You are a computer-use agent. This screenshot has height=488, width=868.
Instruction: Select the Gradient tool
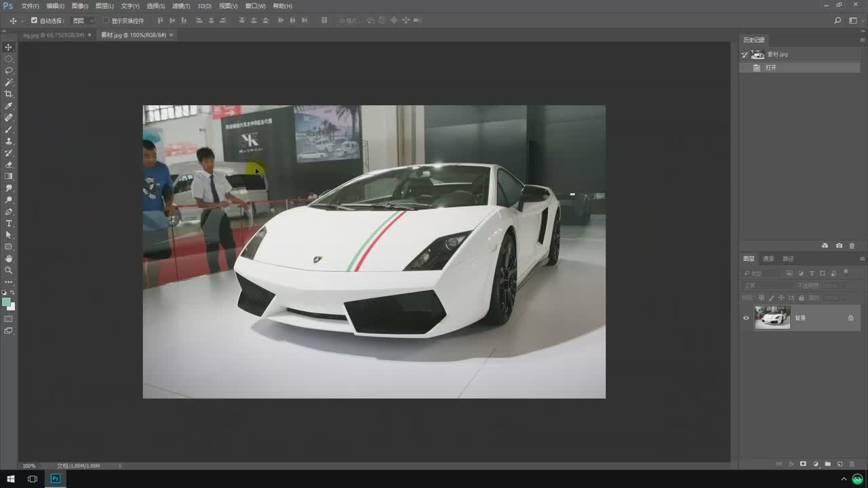[9, 176]
